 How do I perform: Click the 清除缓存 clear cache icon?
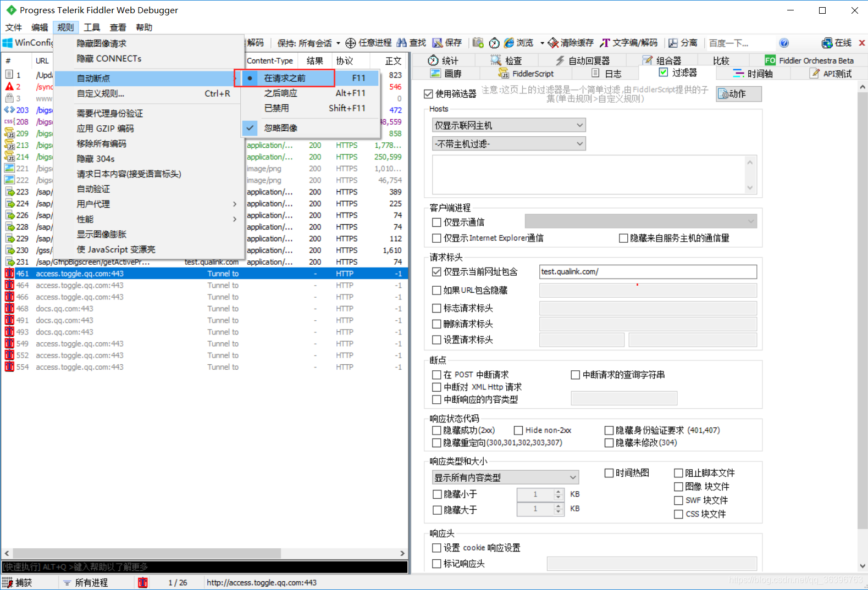tap(554, 43)
